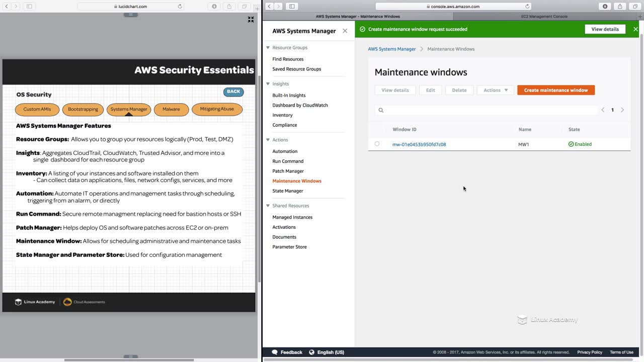Click the Edit button
This screenshot has height=362, width=644.
click(x=430, y=90)
